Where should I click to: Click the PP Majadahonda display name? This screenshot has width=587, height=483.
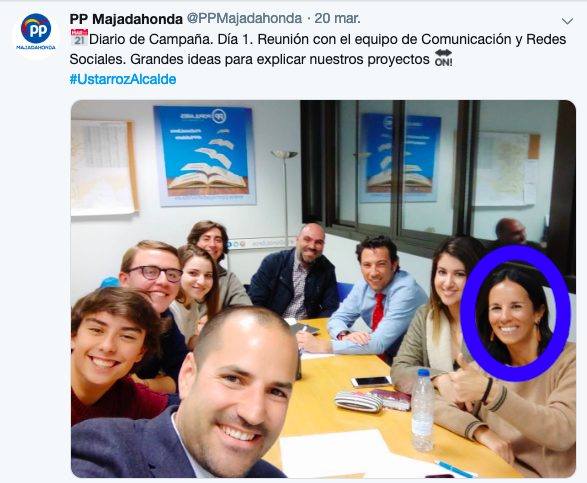[x=126, y=19]
